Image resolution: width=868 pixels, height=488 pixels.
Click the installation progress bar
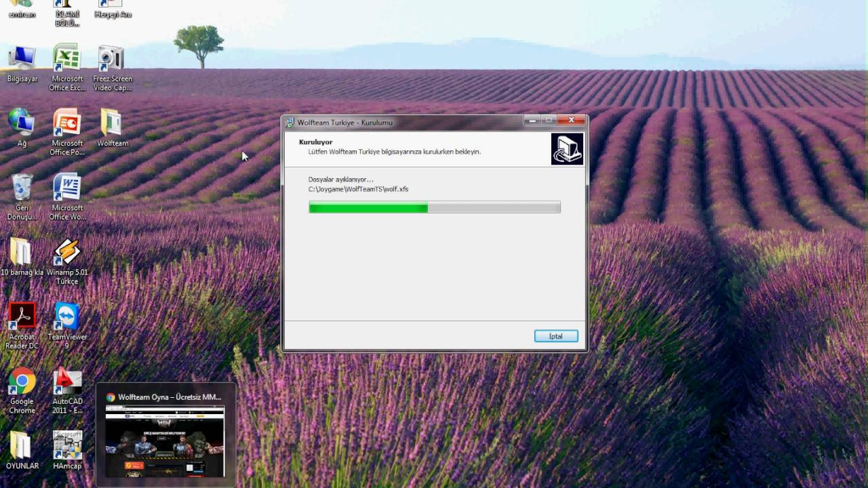click(x=435, y=207)
